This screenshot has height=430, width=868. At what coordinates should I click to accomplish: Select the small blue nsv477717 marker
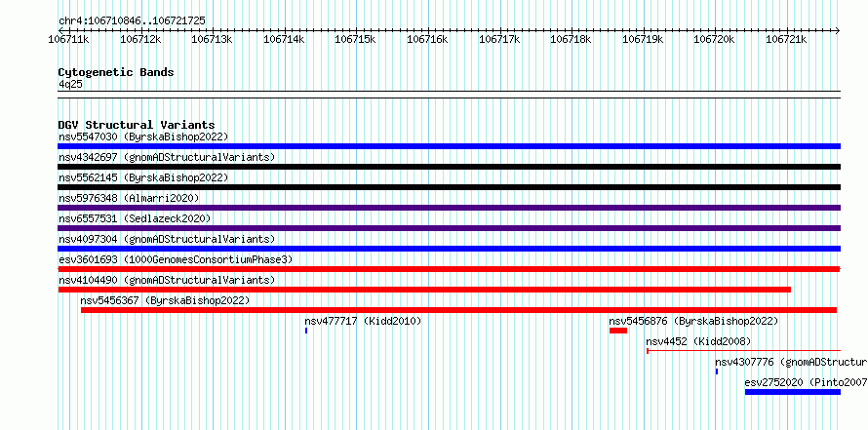(x=306, y=331)
